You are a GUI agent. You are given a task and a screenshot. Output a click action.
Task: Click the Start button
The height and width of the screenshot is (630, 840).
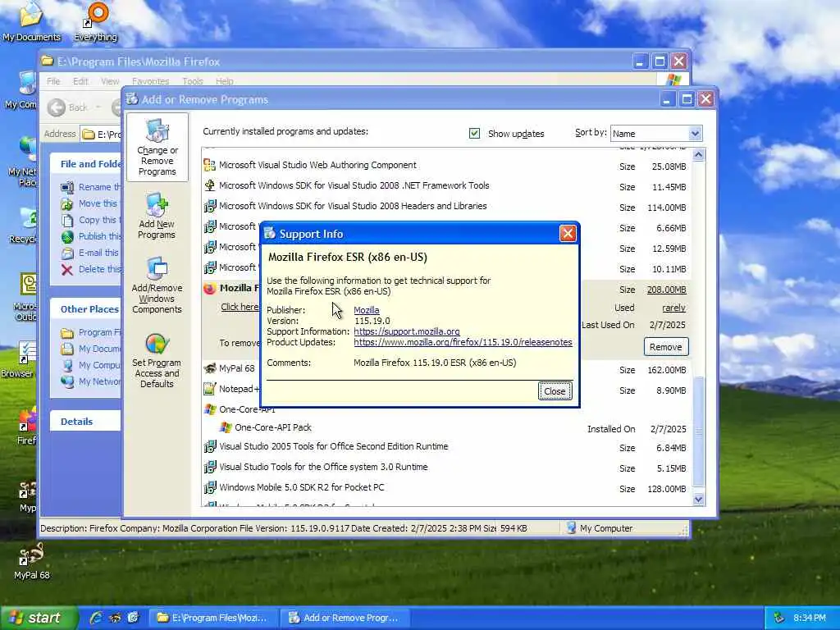coord(39,618)
